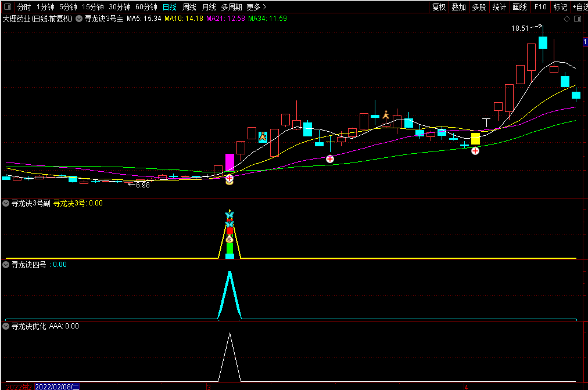
Task: Click the money bag icon under magenta candle
Action: (229, 180)
